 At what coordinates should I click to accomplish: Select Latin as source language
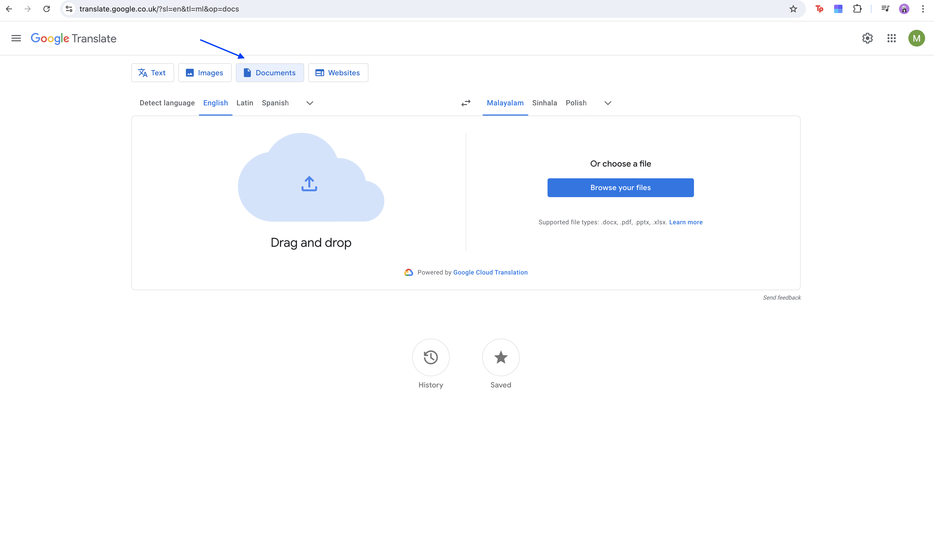click(245, 103)
